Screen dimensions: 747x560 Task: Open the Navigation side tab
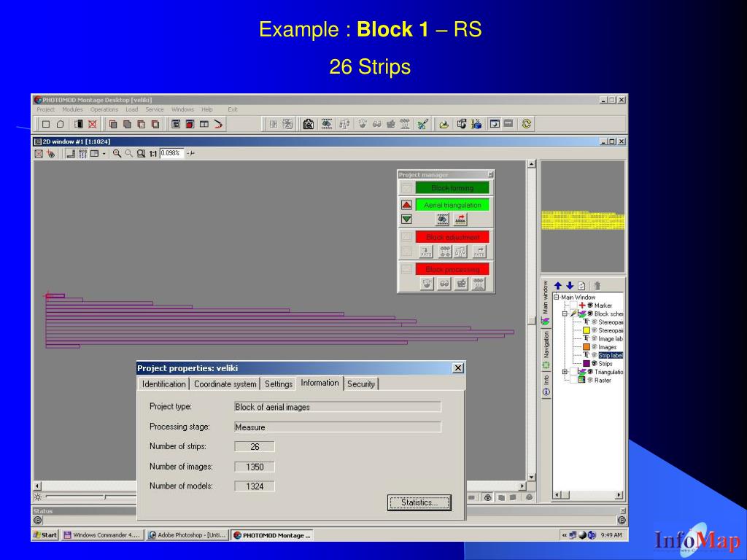546,350
